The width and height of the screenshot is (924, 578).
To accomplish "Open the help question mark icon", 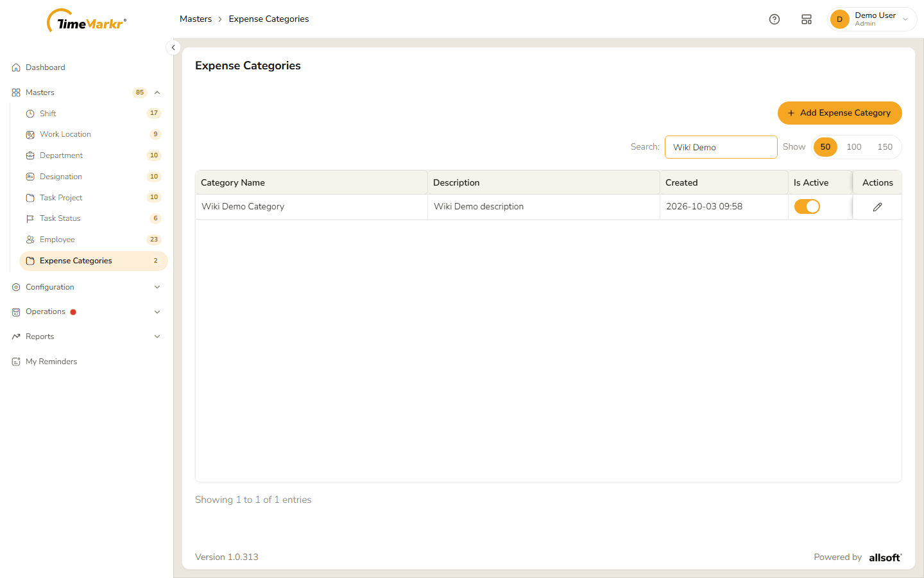I will (774, 19).
